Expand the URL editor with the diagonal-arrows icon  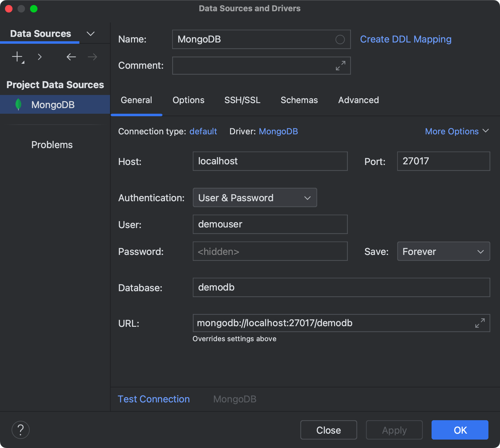(480, 323)
